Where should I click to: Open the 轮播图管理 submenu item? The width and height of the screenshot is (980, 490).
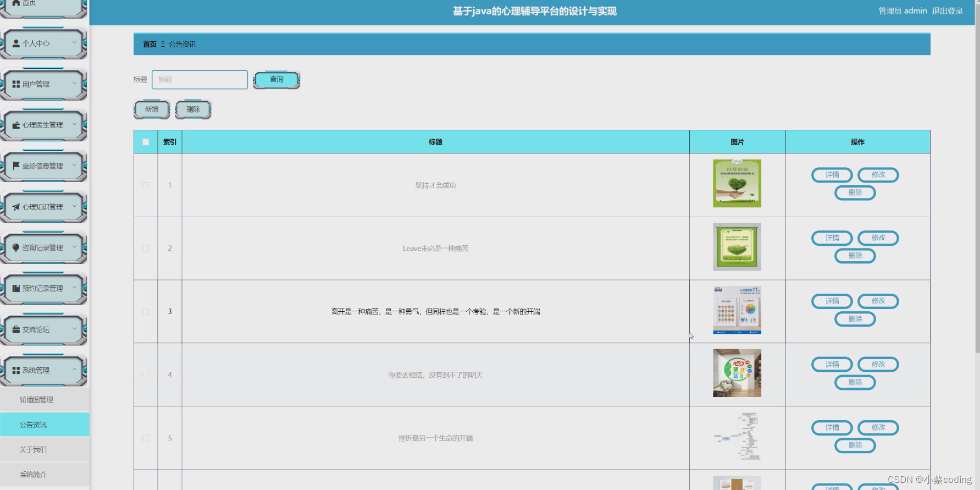(x=45, y=400)
